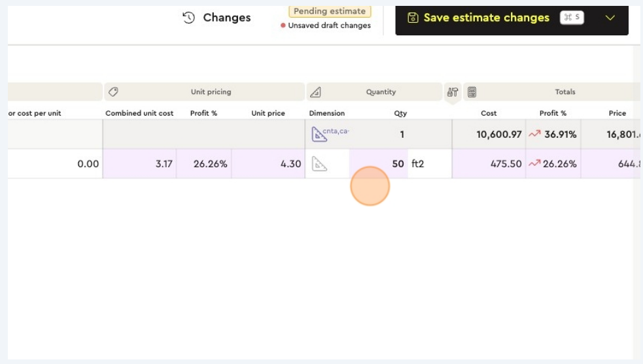
Task: Open the purple dimension icon labeled cnta,ca
Action: coord(319,135)
